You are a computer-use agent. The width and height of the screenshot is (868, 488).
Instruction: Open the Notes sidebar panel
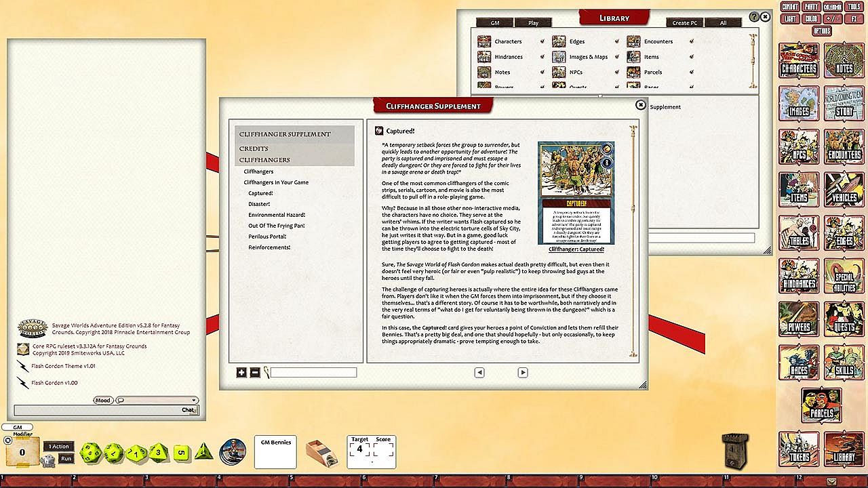point(844,62)
